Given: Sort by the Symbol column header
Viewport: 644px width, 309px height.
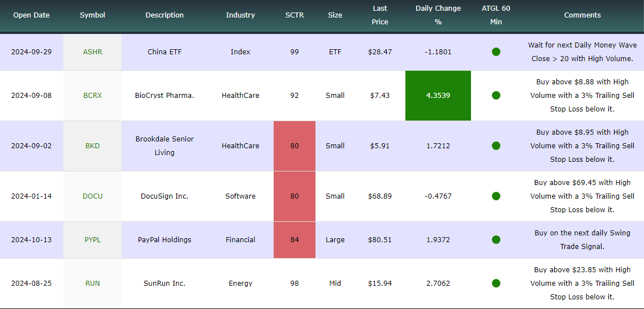Looking at the screenshot, I should pyautogui.click(x=92, y=15).
